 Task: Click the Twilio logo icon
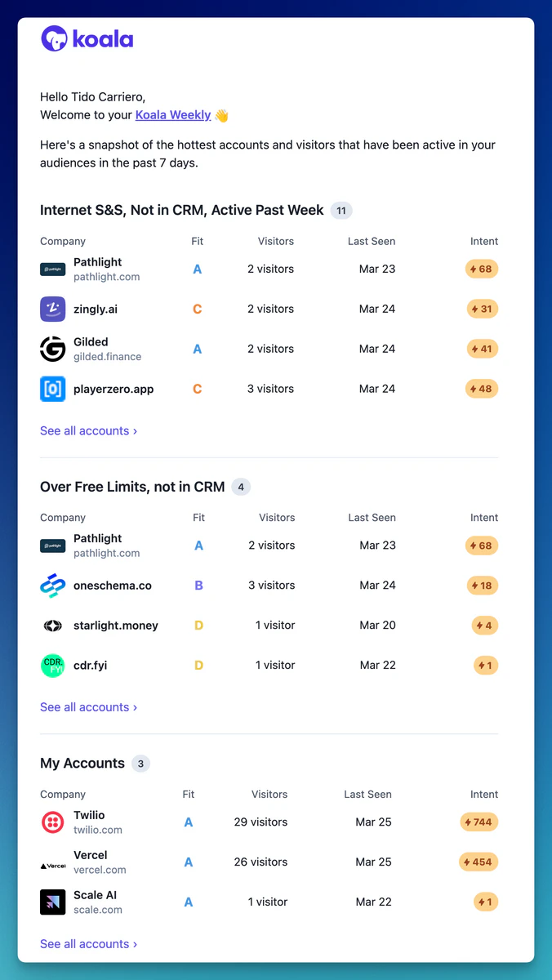click(x=52, y=822)
